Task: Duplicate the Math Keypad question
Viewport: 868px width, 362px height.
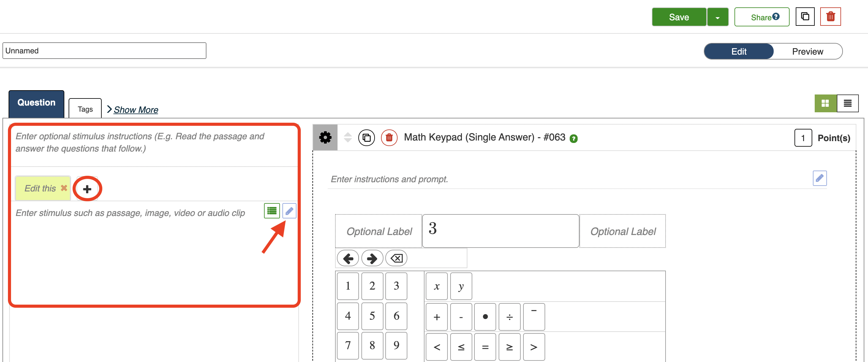Action: tap(366, 138)
